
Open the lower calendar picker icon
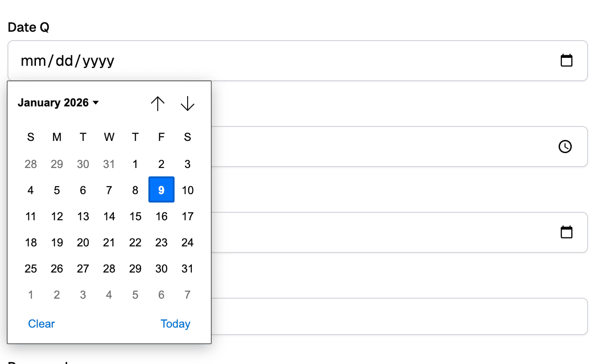[567, 232]
